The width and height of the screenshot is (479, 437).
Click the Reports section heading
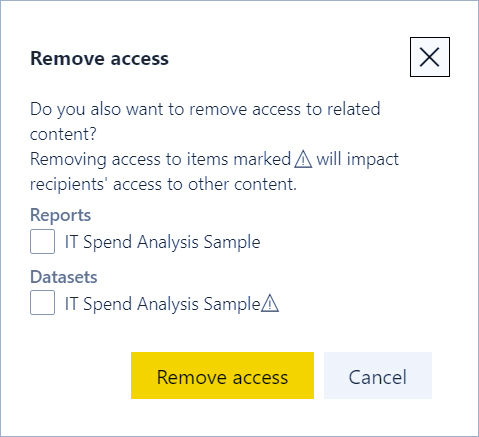tap(60, 215)
